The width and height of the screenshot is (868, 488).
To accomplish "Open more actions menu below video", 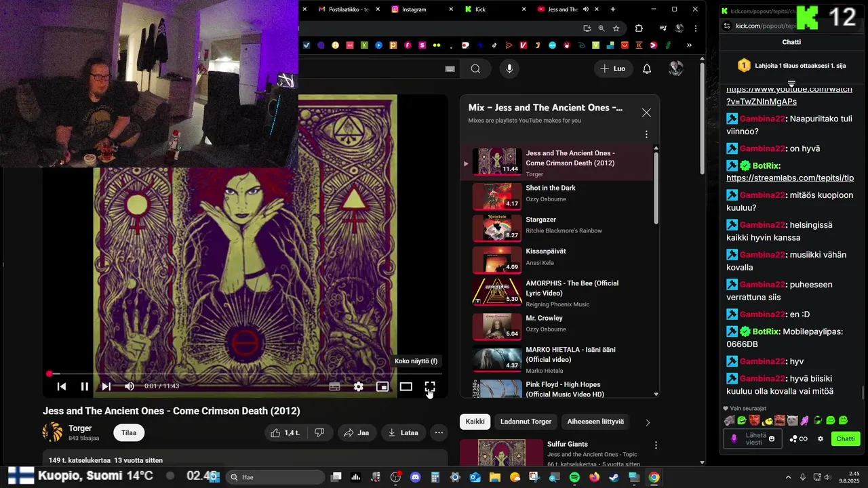I will pos(439,432).
